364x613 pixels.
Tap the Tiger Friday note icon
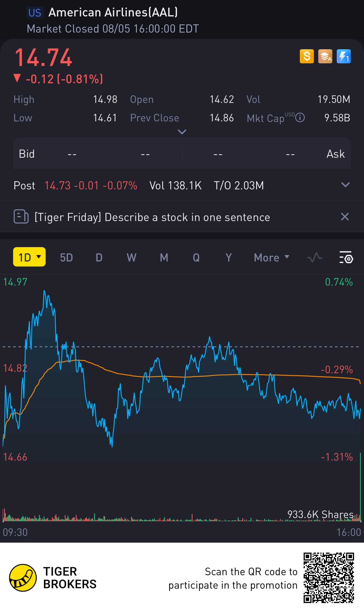click(x=21, y=217)
